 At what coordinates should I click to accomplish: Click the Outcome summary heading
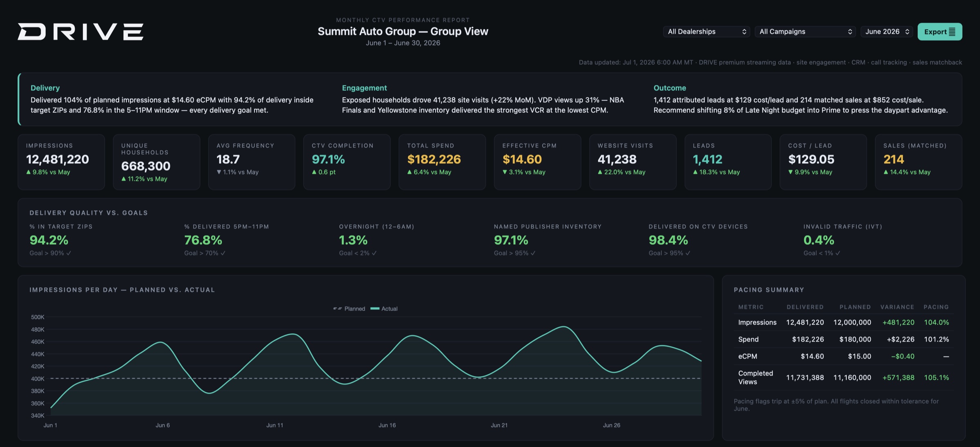[x=670, y=88]
